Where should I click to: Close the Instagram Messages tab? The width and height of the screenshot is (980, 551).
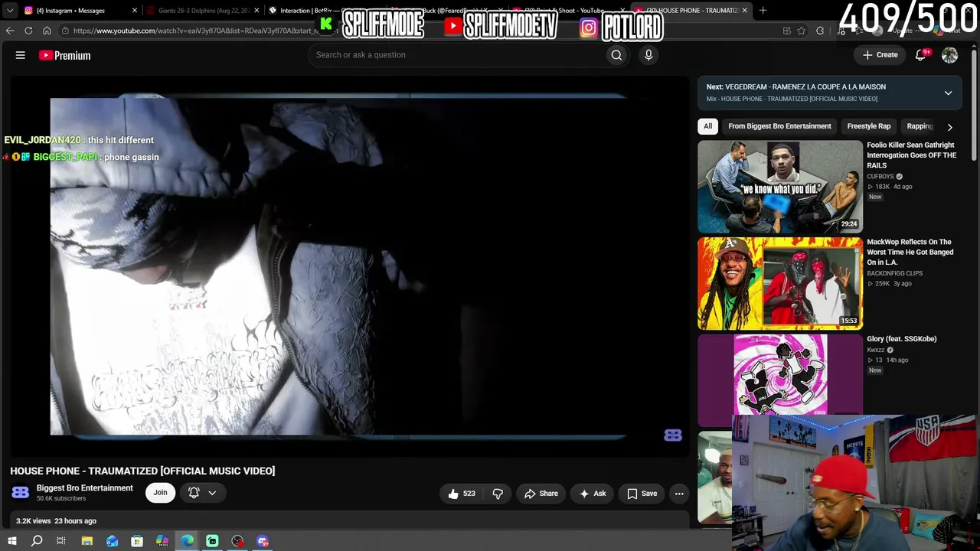(135, 11)
